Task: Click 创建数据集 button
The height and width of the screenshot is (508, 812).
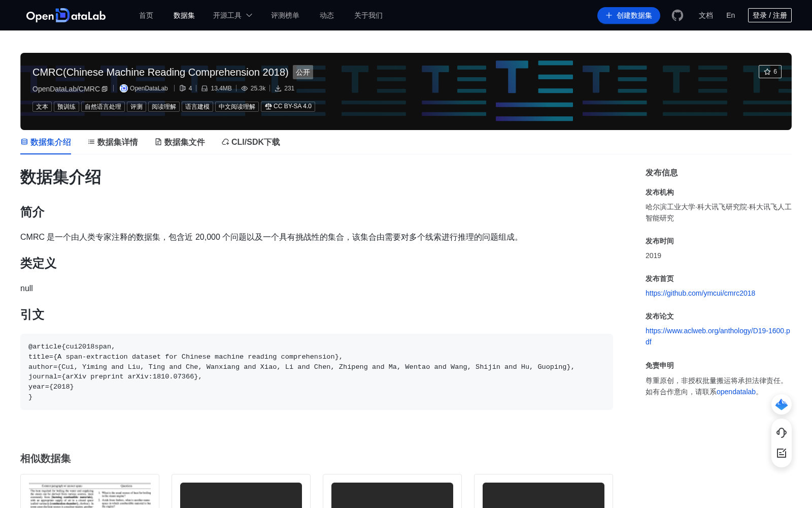Action: 629,15
